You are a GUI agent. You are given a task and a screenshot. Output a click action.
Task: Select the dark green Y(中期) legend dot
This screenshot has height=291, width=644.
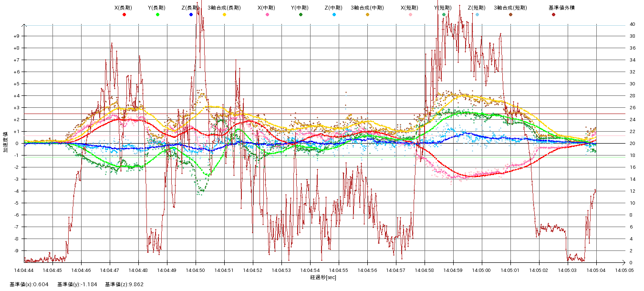pos(301,15)
